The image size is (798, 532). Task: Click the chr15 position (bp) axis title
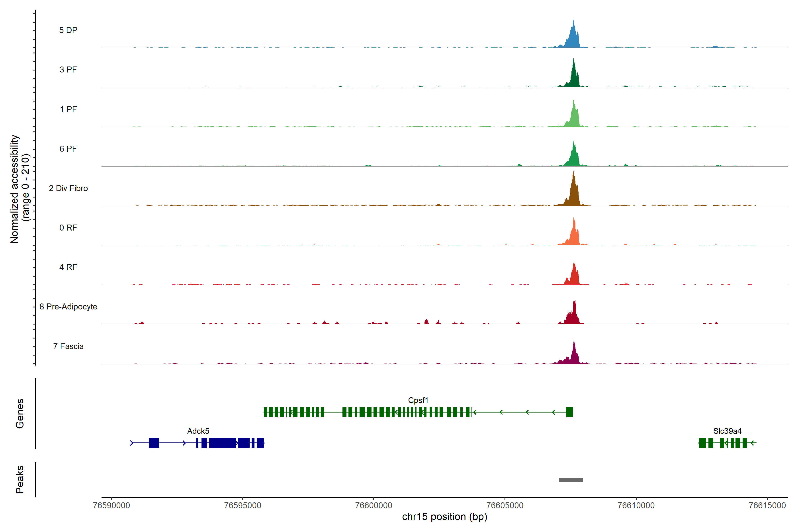[444, 517]
